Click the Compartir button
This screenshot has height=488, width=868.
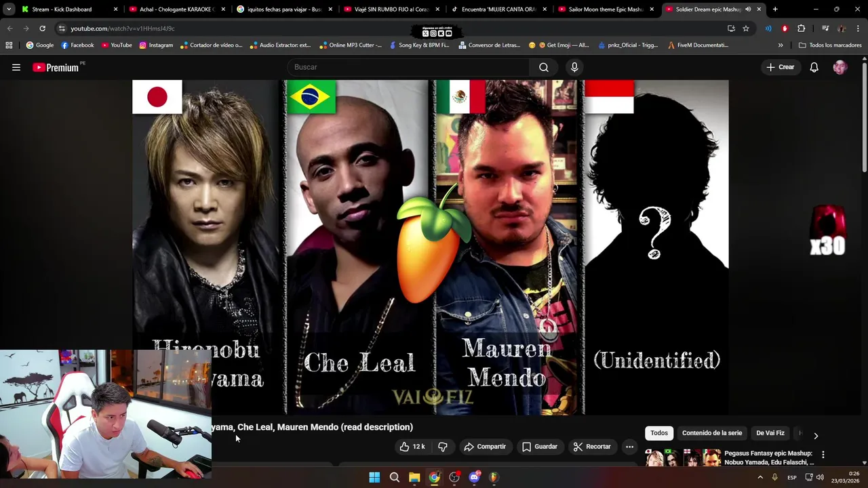(485, 447)
